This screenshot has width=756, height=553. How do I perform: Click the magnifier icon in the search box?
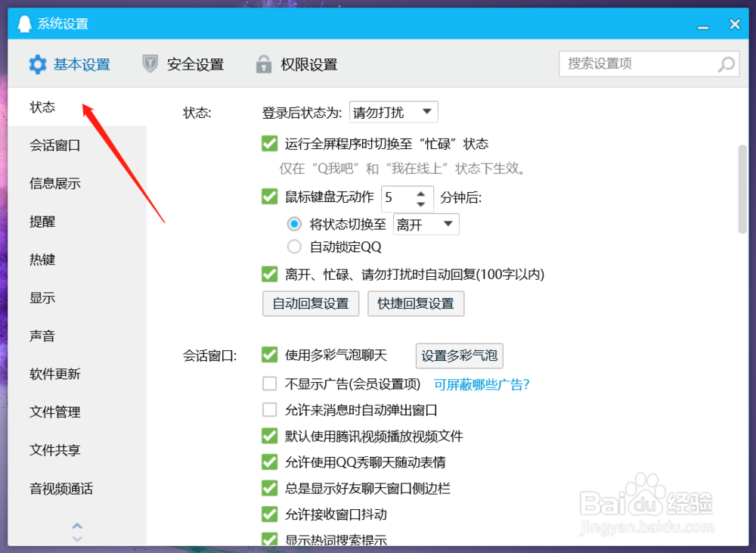725,64
